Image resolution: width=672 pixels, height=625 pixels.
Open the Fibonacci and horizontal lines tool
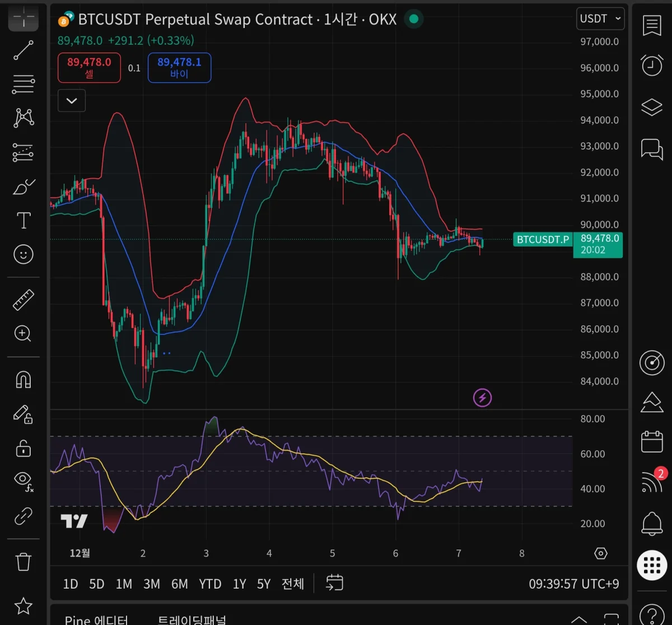(x=24, y=84)
